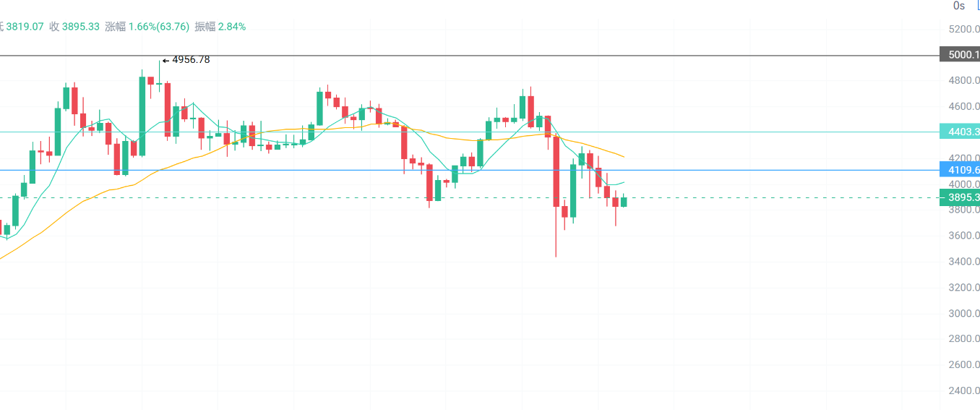Screen dimensions: 980x410
Task: Select the 收 3895.33 close price readout
Action: pyautogui.click(x=74, y=26)
